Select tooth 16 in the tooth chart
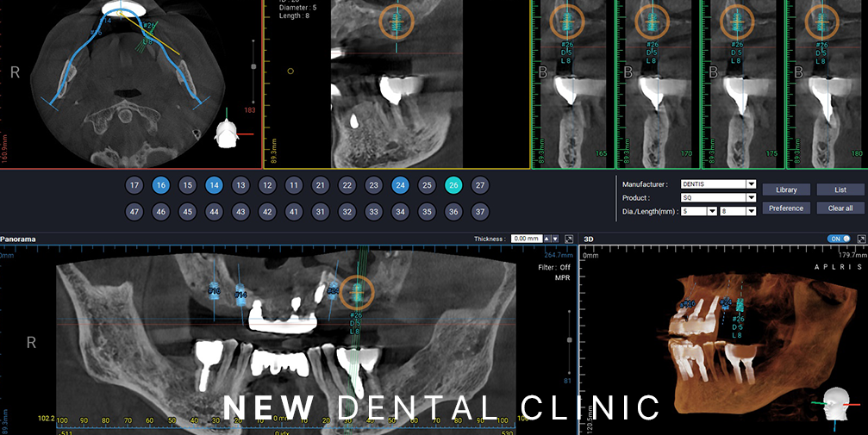The image size is (868, 435). (x=160, y=185)
